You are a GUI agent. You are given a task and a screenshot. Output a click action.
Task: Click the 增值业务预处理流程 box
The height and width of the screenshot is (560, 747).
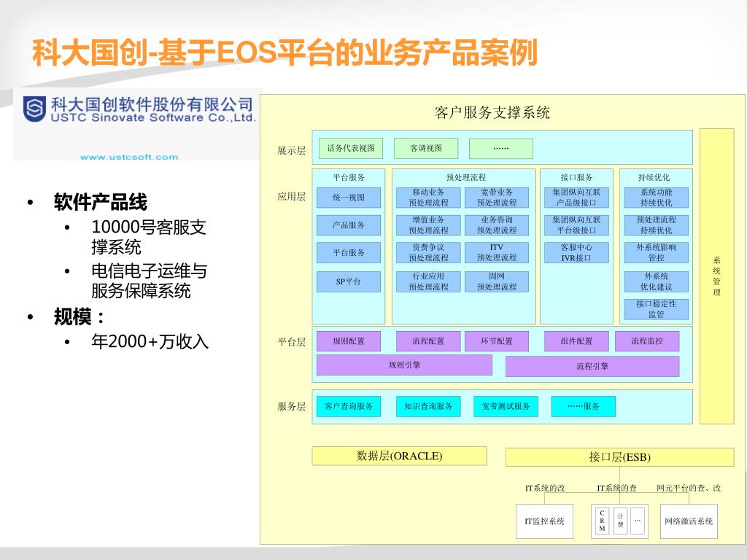pos(428,225)
